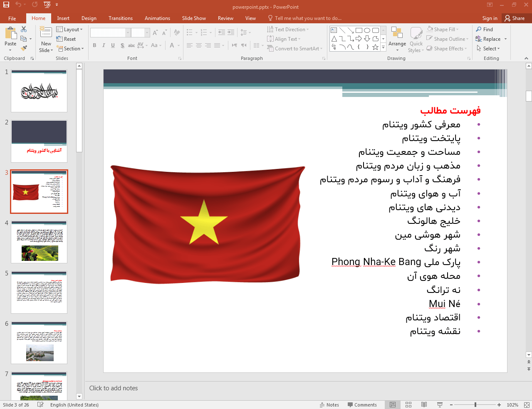This screenshot has height=409, width=532.
Task: Apply bold formatting
Action: tap(94, 45)
